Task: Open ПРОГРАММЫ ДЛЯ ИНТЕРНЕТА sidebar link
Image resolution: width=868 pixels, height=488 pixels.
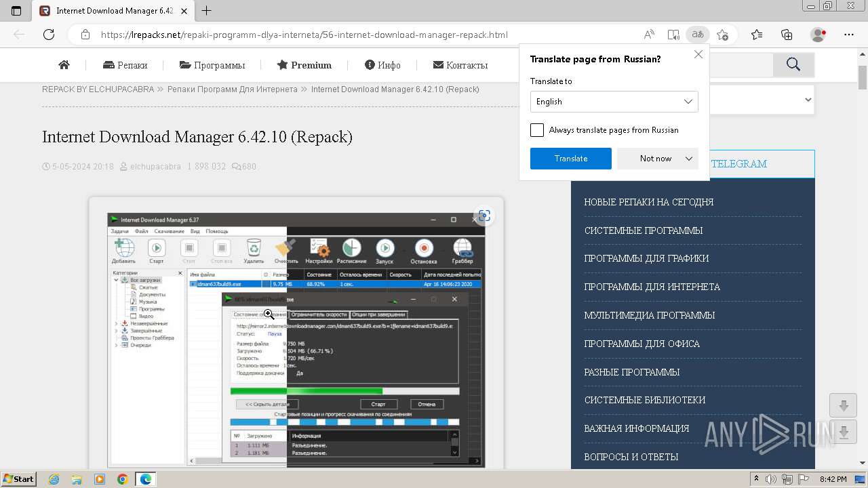Action: click(x=652, y=287)
